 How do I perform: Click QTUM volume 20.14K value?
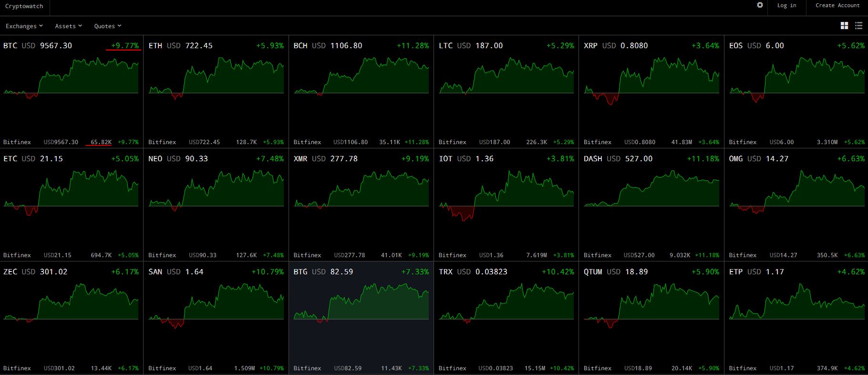point(682,368)
